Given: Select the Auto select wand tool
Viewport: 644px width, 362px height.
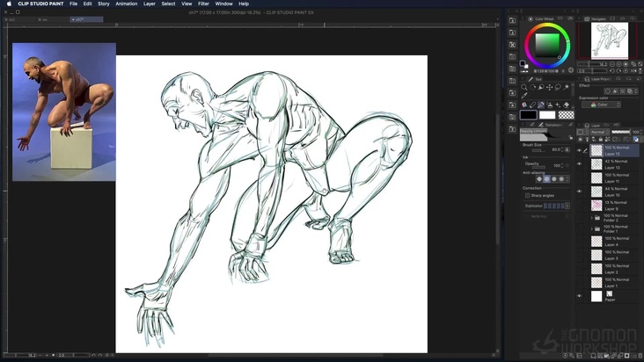Looking at the screenshot, I should tap(567, 87).
